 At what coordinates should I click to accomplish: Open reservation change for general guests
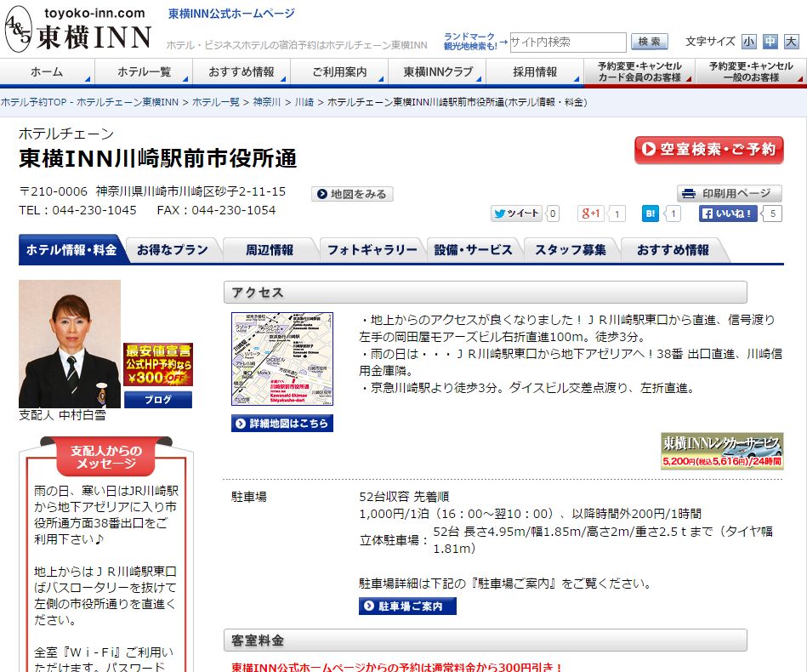tap(751, 71)
